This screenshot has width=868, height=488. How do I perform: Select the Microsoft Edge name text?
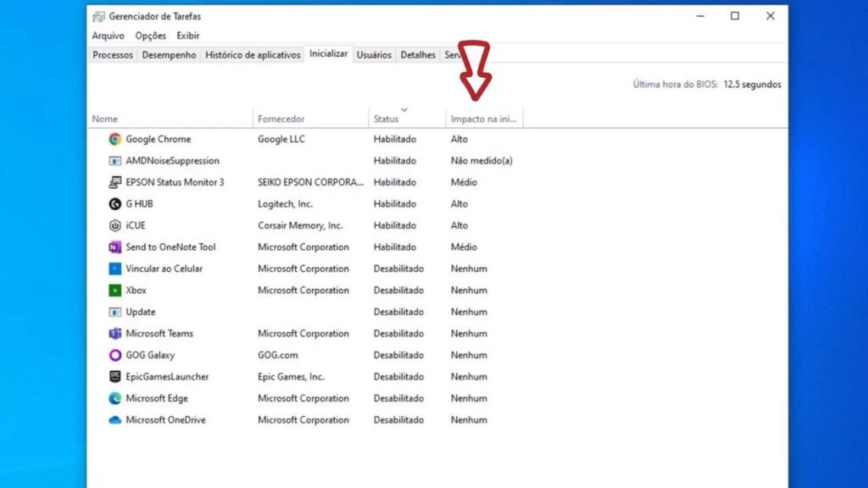pos(157,398)
